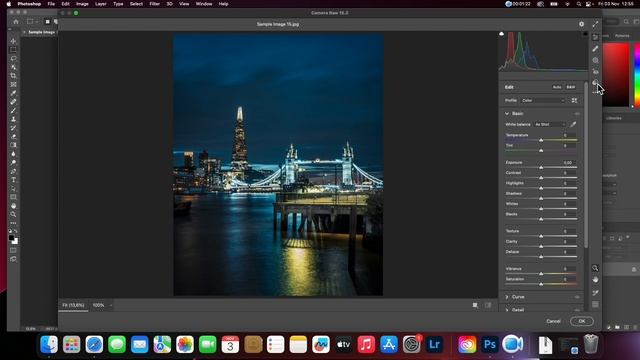Click the Exposure slider handle
This screenshot has height=360, width=640.
541,167
